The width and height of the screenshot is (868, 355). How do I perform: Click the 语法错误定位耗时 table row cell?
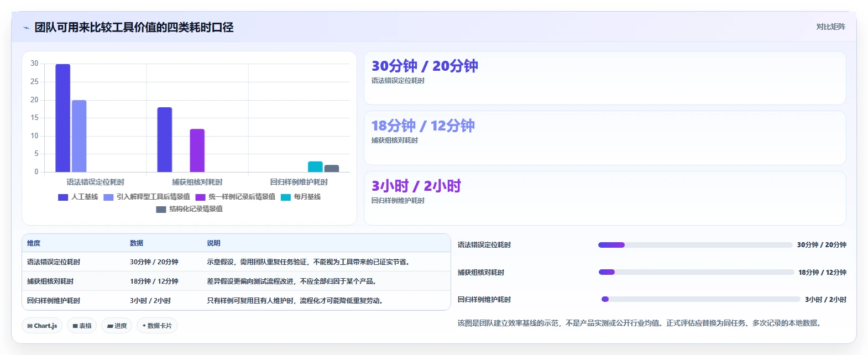click(x=54, y=262)
